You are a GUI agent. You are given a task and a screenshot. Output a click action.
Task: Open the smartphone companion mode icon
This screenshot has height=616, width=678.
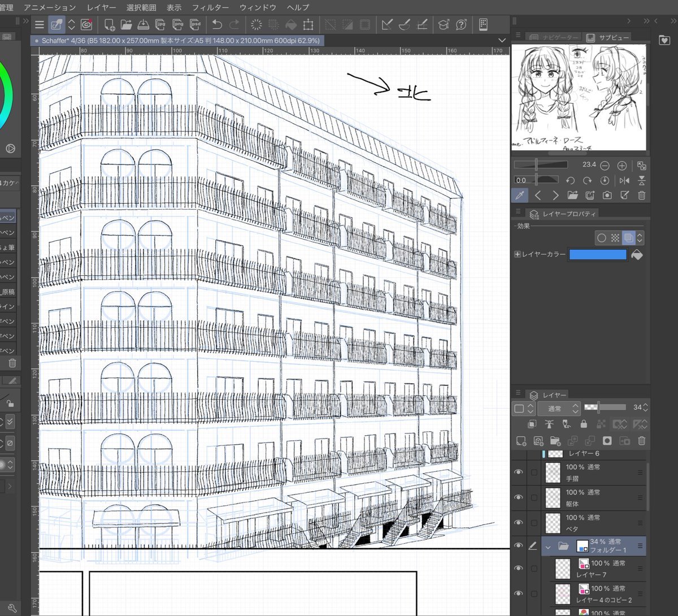coord(483,24)
